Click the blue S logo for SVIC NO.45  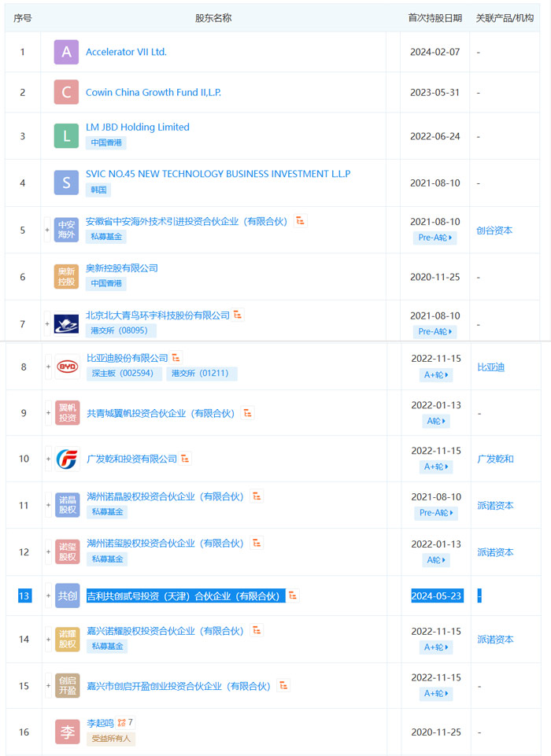[67, 183]
